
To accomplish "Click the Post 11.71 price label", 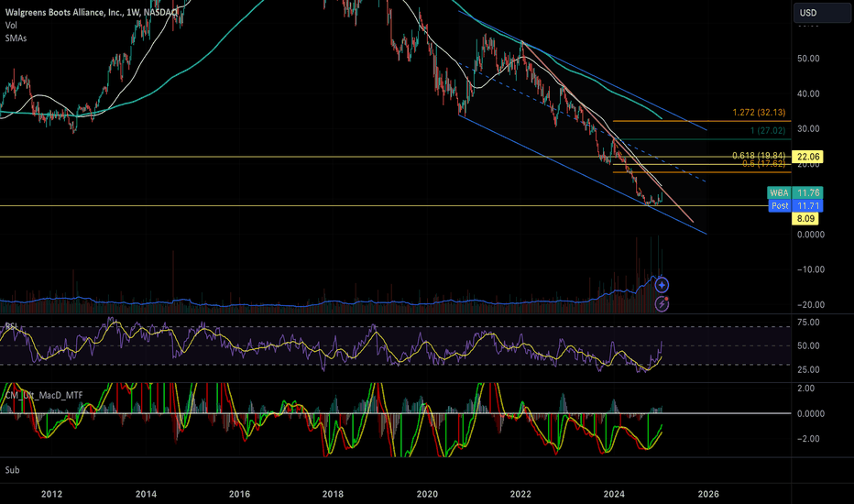I will (794, 205).
